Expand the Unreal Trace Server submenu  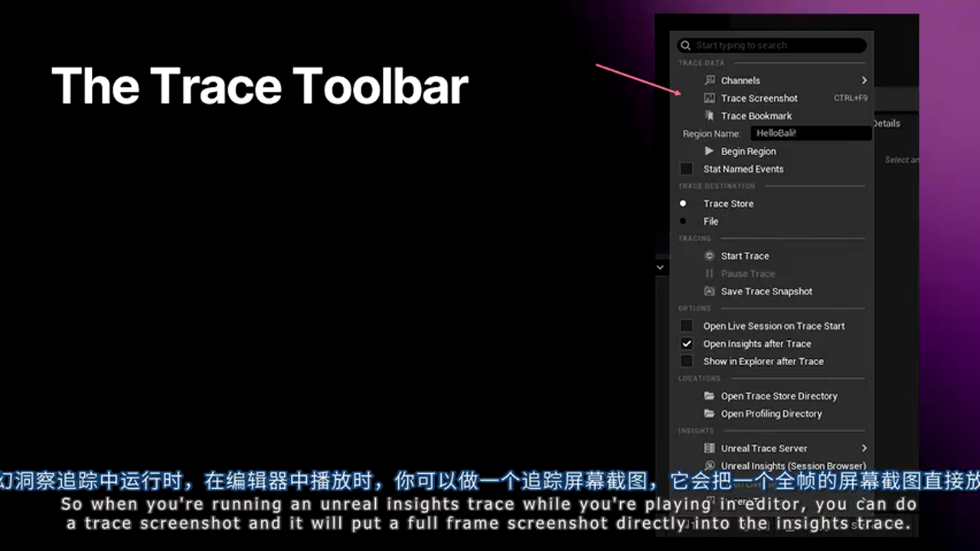(864, 448)
